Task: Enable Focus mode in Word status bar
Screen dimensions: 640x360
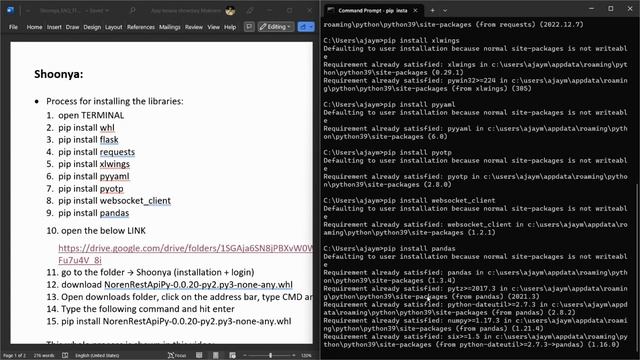Action: (x=177, y=356)
